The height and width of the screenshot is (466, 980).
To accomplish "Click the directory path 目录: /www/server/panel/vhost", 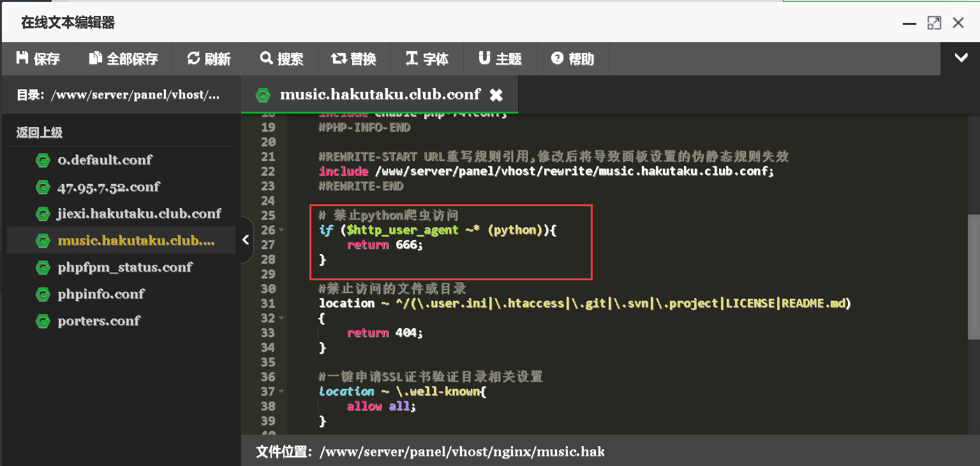I will pyautogui.click(x=118, y=94).
